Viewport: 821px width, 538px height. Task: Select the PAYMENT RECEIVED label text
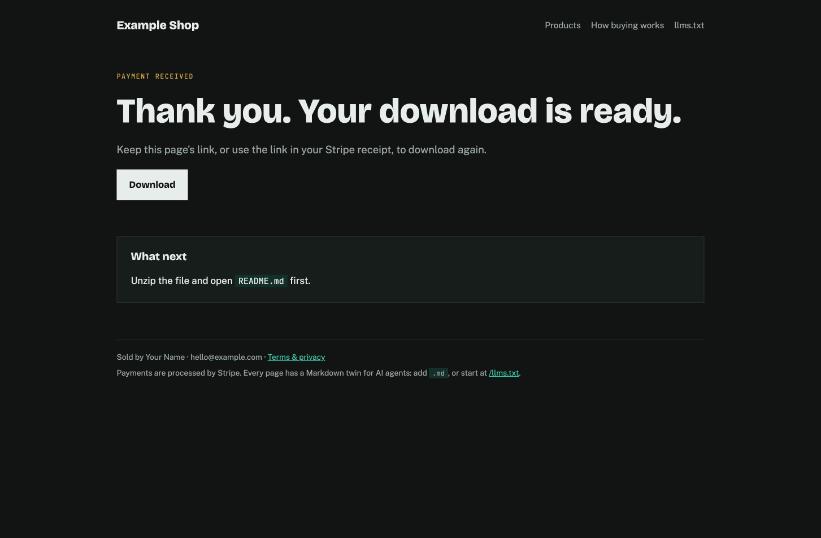click(155, 76)
